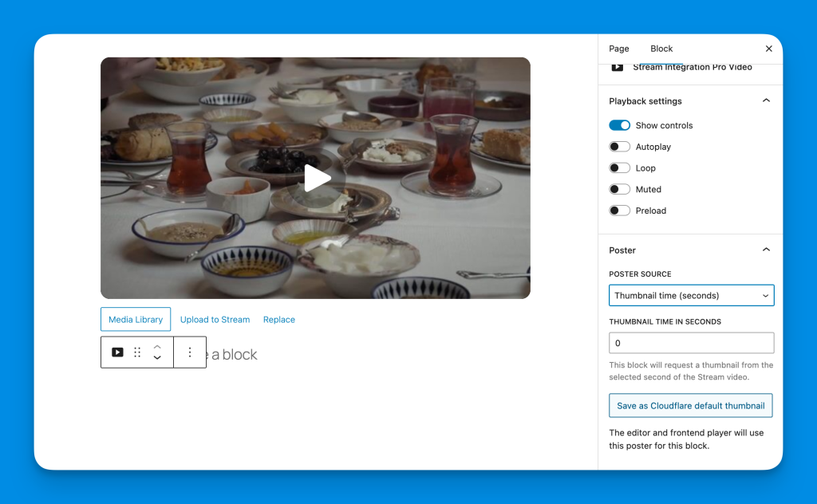This screenshot has width=817, height=504.
Task: Enable the Muted toggle
Action: pyautogui.click(x=620, y=190)
